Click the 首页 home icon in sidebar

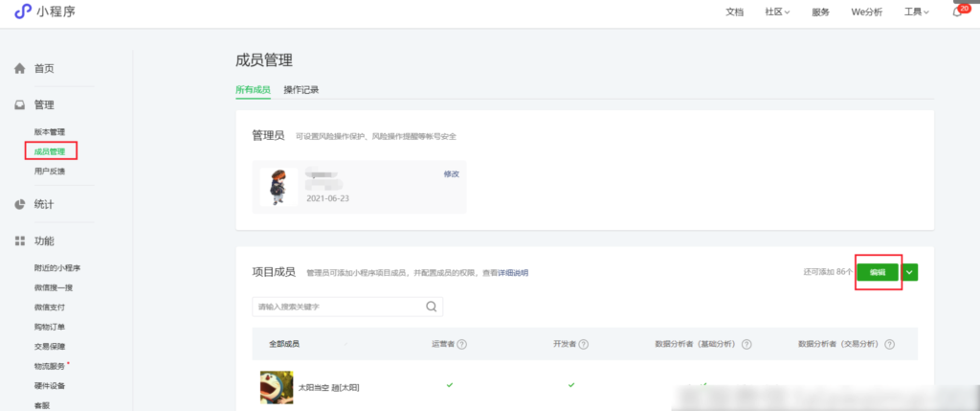pyautogui.click(x=19, y=69)
